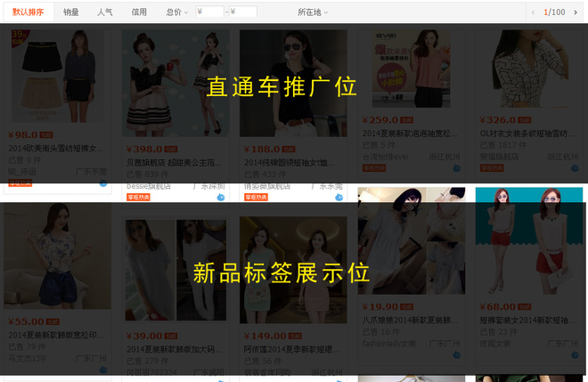588x382 pixels.
Task: Sort results by 销量
Action: click(71, 12)
